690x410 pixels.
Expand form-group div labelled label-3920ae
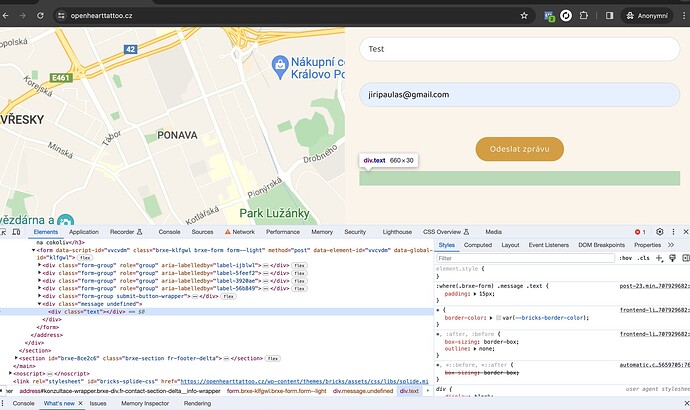point(40,281)
